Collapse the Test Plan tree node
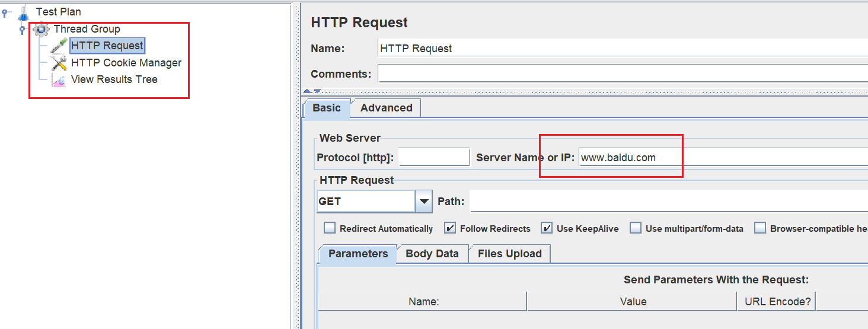868x329 pixels. coord(5,12)
